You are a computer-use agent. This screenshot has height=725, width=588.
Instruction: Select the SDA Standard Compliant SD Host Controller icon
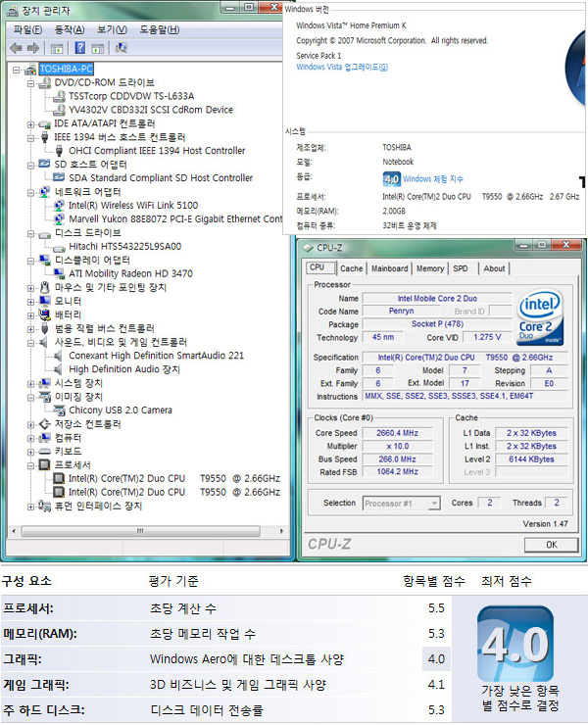[59, 177]
